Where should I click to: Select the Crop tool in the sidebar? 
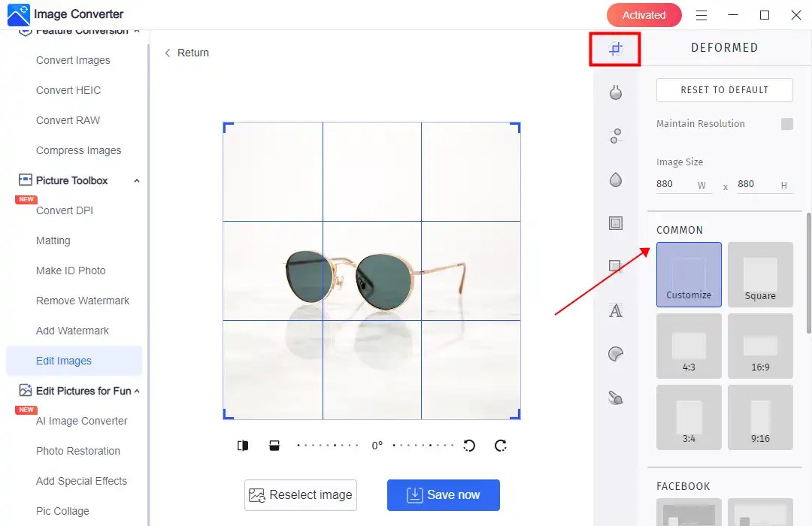coord(615,47)
